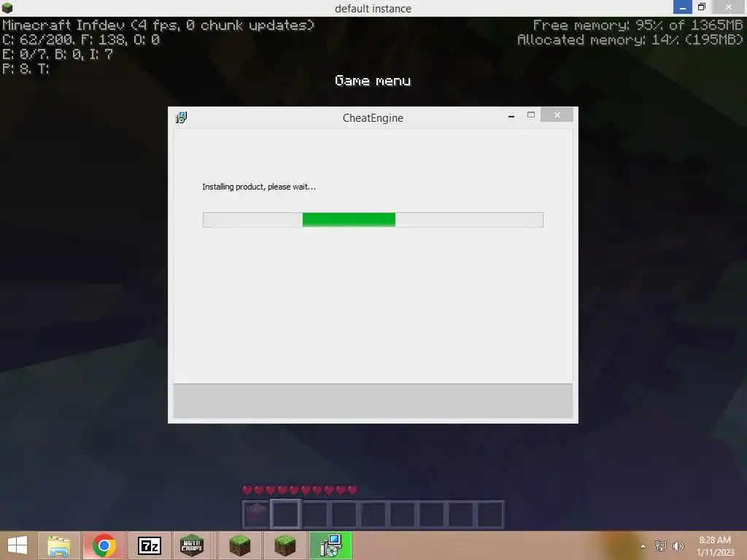Select the CheatEngine installer taskbar icon
Image resolution: width=747 pixels, height=560 pixels.
pyautogui.click(x=330, y=545)
